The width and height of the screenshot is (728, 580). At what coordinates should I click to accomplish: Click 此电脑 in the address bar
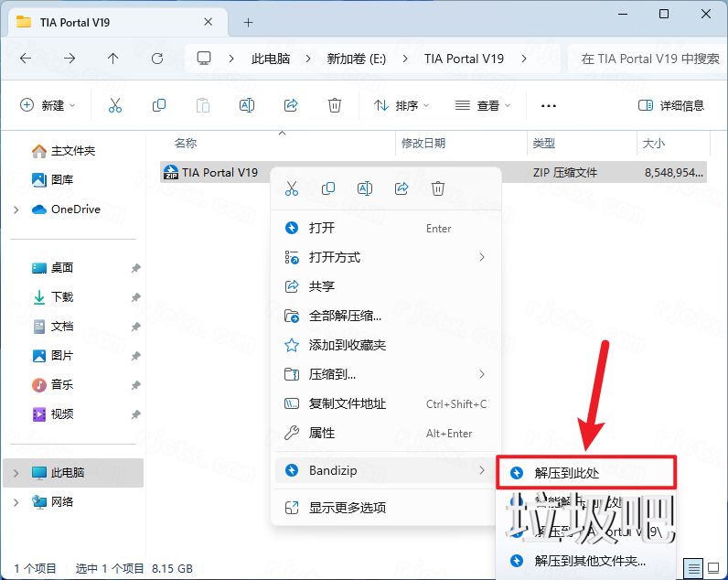[271, 59]
